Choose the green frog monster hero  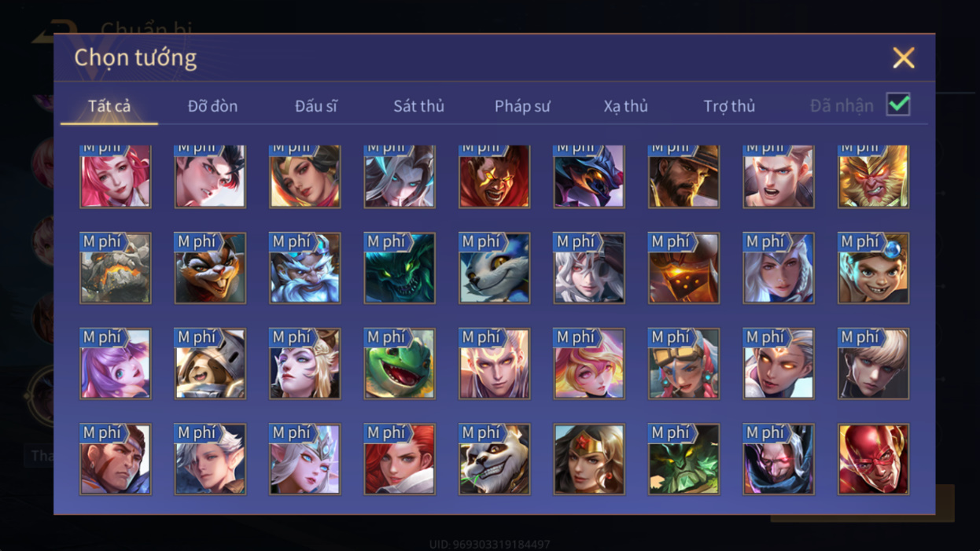pyautogui.click(x=400, y=364)
